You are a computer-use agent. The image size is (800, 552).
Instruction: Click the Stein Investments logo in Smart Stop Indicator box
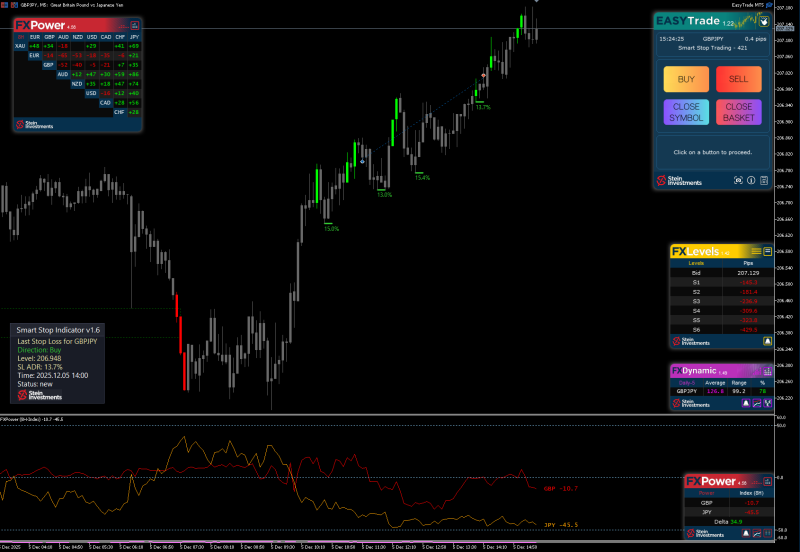point(40,395)
